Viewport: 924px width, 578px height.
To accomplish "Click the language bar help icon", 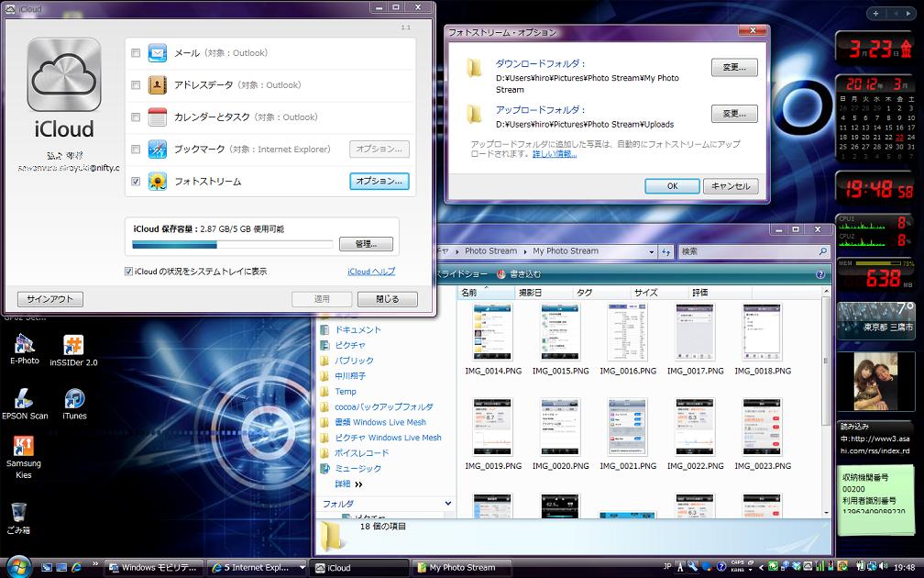I will 720,567.
